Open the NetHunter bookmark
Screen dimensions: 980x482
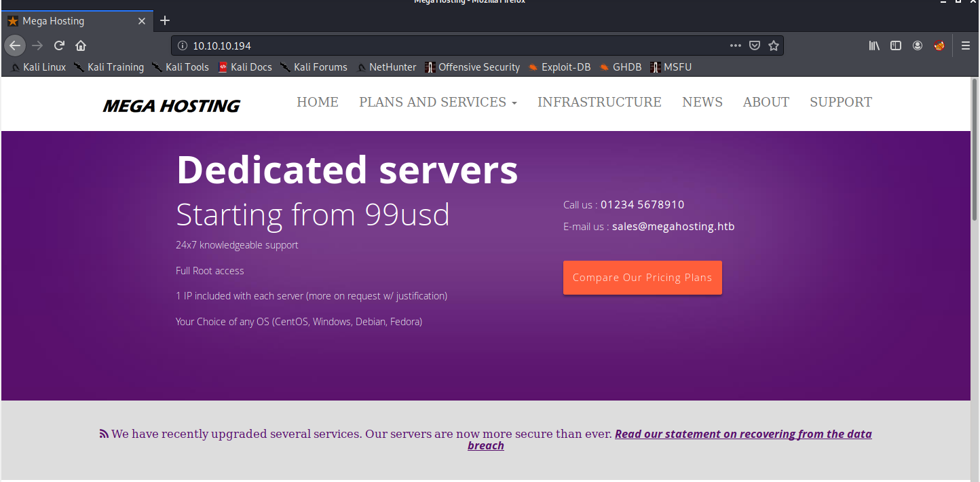click(386, 67)
